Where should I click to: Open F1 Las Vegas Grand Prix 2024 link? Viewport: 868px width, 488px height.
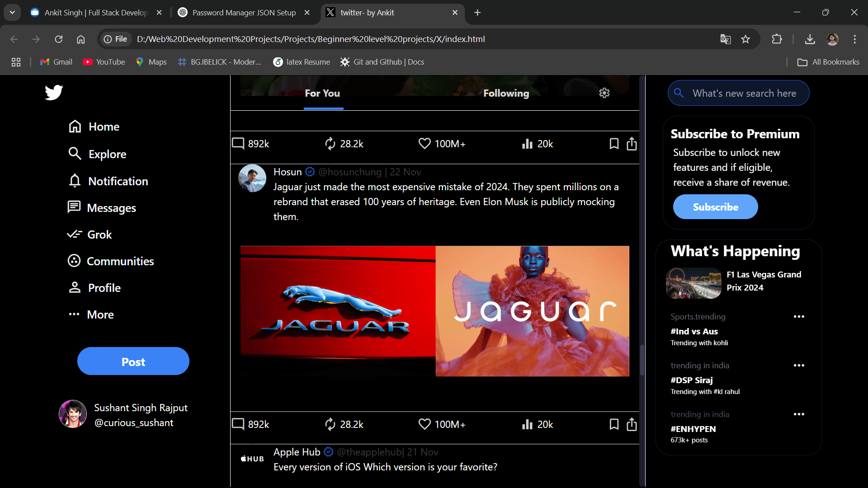coord(764,281)
